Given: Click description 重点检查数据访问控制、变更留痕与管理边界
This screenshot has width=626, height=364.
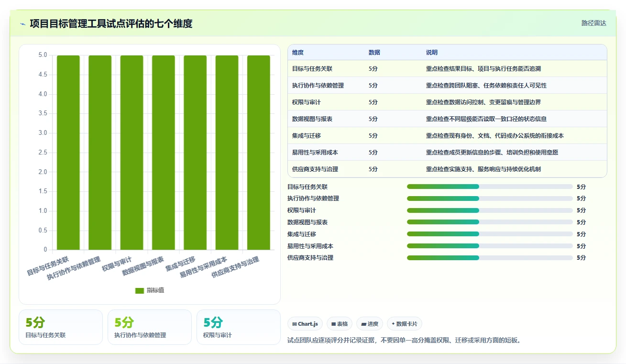Looking at the screenshot, I should [483, 102].
